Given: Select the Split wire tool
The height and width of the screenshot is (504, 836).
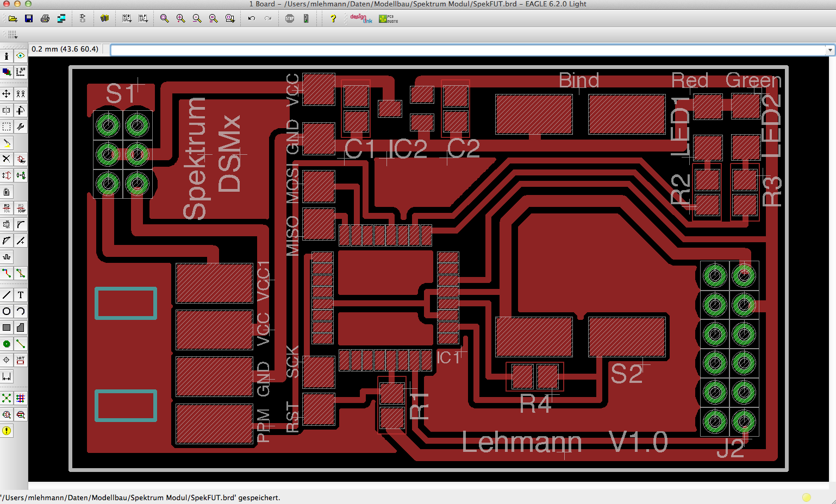Looking at the screenshot, I should [7, 241].
